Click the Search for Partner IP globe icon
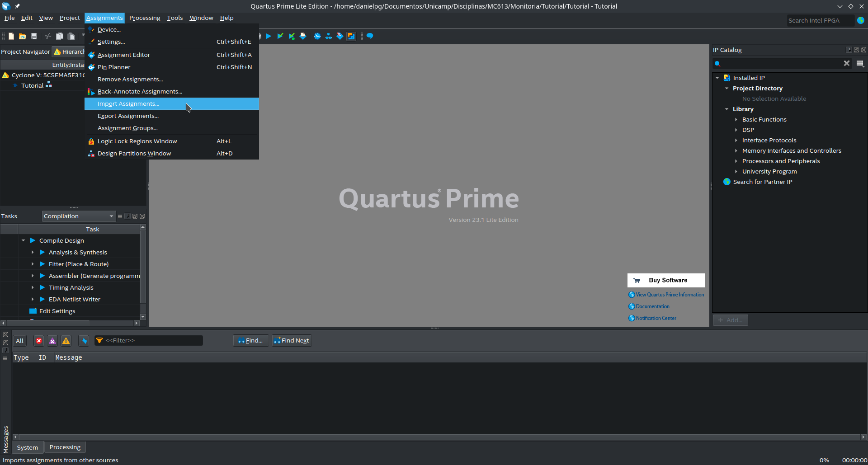The height and width of the screenshot is (465, 868). click(x=727, y=182)
